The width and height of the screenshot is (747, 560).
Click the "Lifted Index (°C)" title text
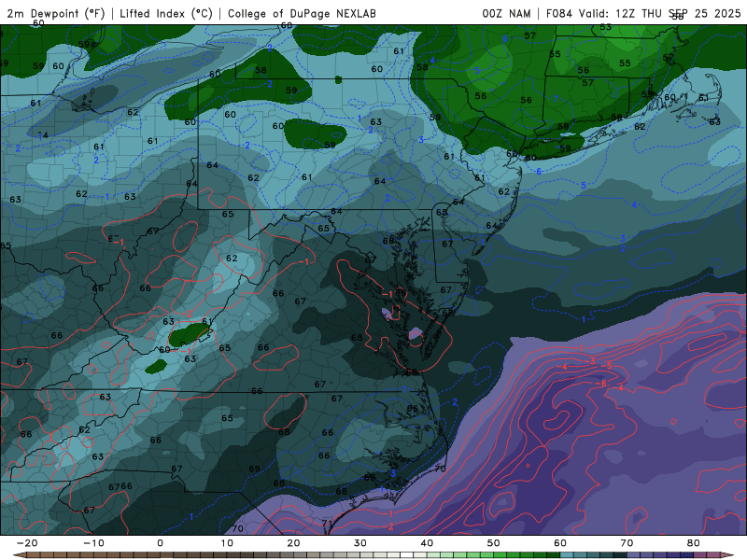pos(166,13)
